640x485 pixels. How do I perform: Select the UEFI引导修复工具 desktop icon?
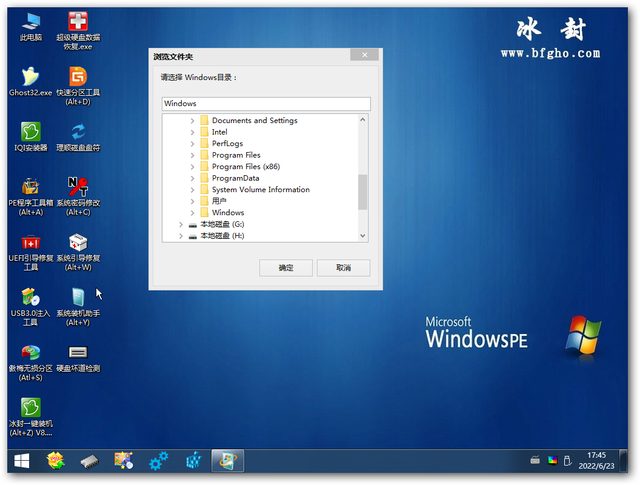click(x=31, y=251)
